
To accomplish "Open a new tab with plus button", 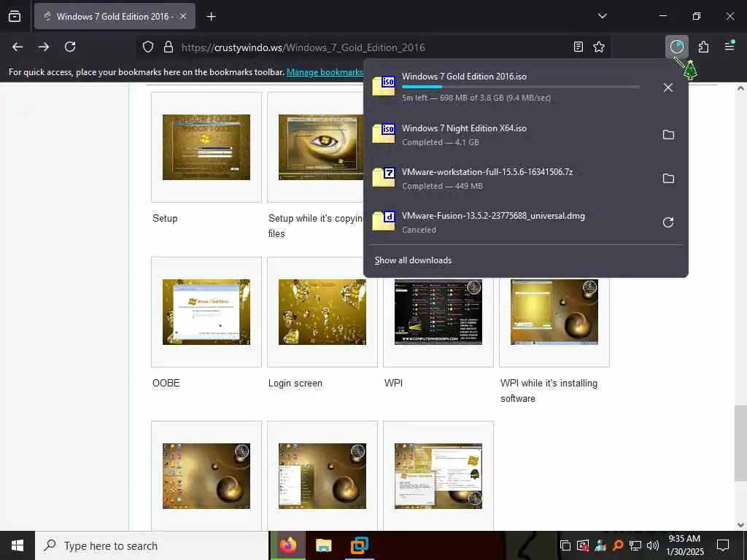I will (211, 17).
